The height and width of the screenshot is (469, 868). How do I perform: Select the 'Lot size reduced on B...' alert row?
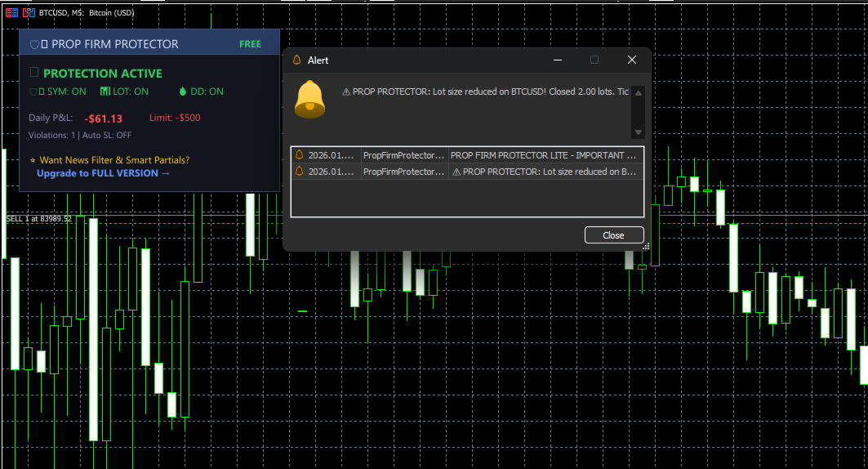(x=467, y=172)
